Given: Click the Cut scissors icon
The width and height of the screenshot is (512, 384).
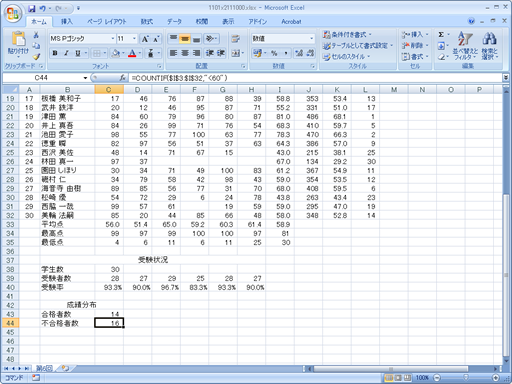Looking at the screenshot, I should click(x=36, y=35).
